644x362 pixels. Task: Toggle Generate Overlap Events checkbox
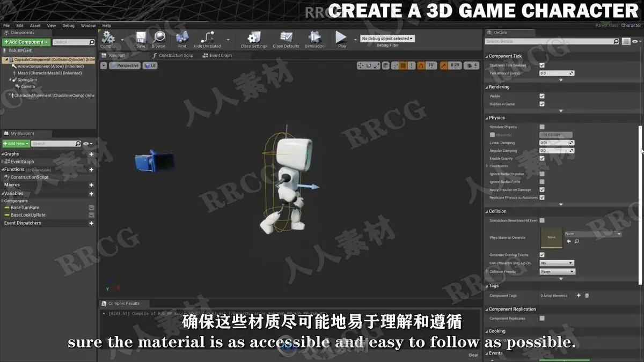coord(542,255)
